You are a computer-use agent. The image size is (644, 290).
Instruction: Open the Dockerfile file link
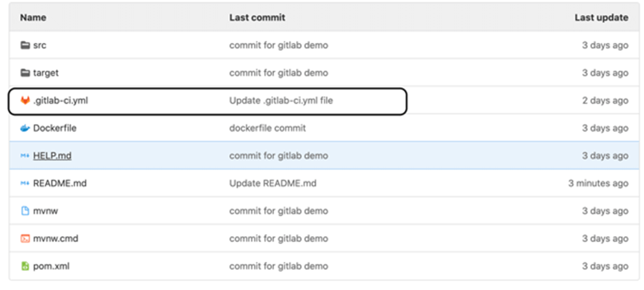pyautogui.click(x=55, y=128)
